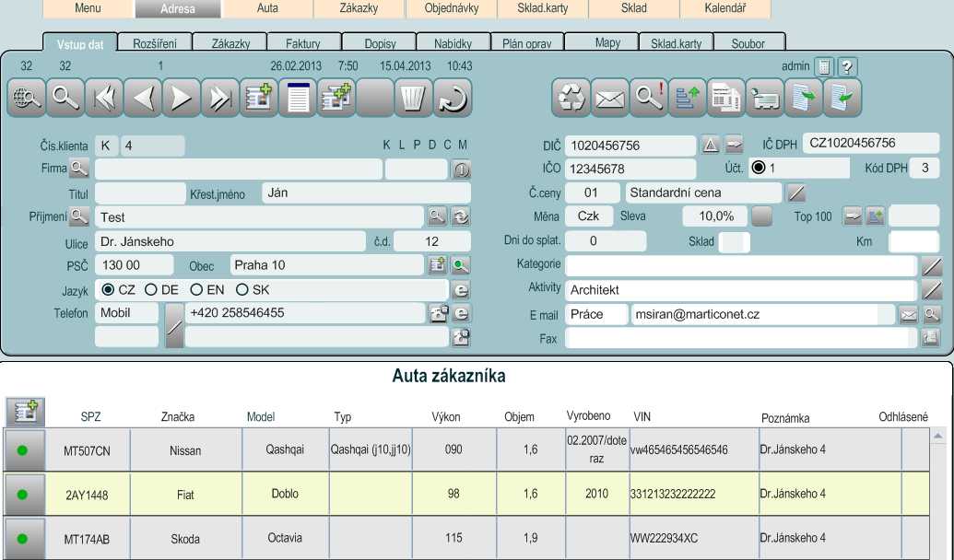954x560 pixels.
Task: Go to the previous record
Action: [143, 98]
